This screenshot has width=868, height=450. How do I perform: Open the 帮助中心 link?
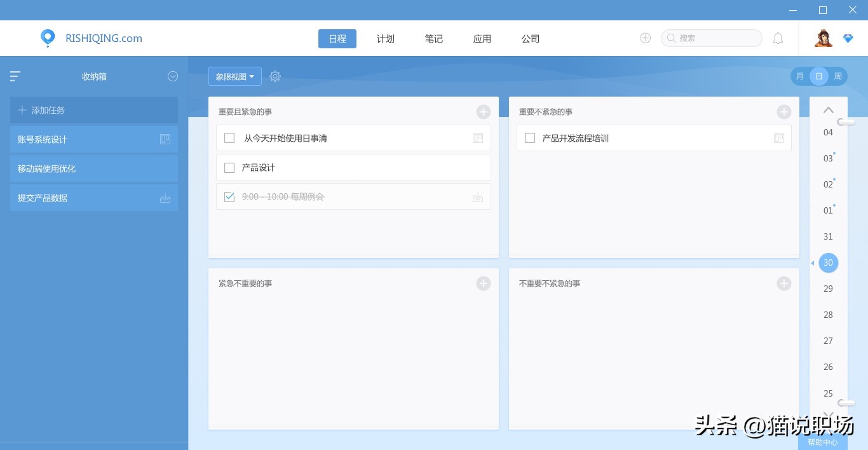pyautogui.click(x=822, y=442)
